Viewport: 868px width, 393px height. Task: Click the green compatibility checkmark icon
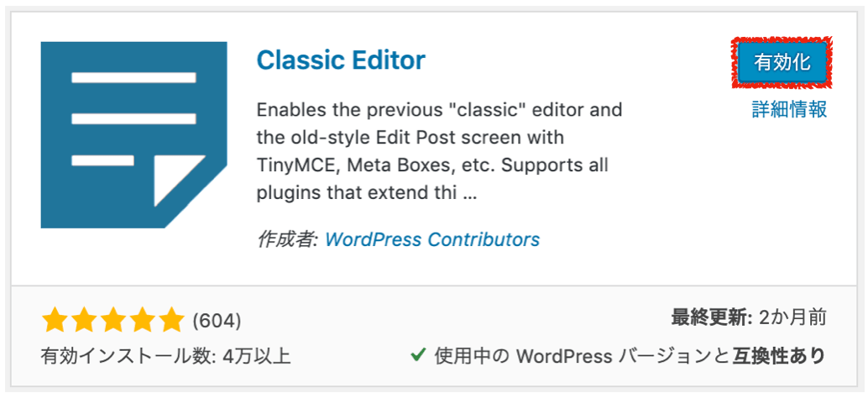click(418, 355)
